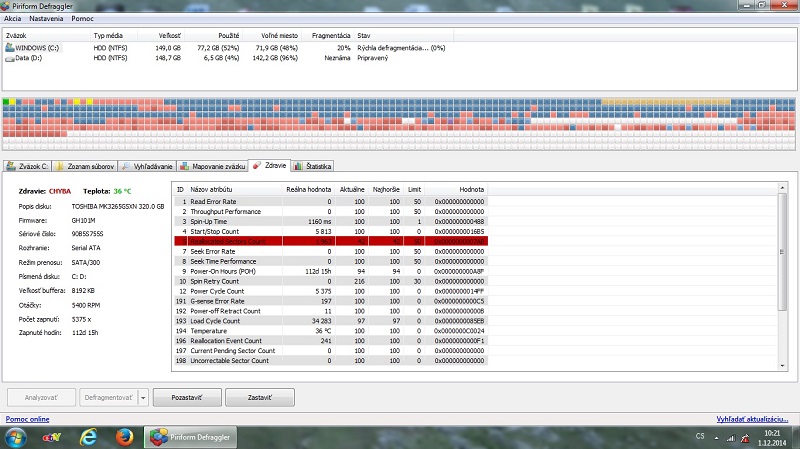This screenshot has height=449, width=800.
Task: Sort by the Zväzok column header
Action: click(x=46, y=36)
